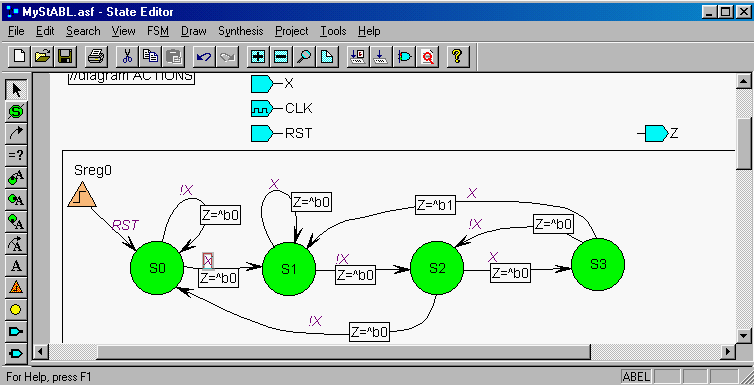Pick the Transition arrow tool
This screenshot has height=385, width=754.
coord(16,133)
